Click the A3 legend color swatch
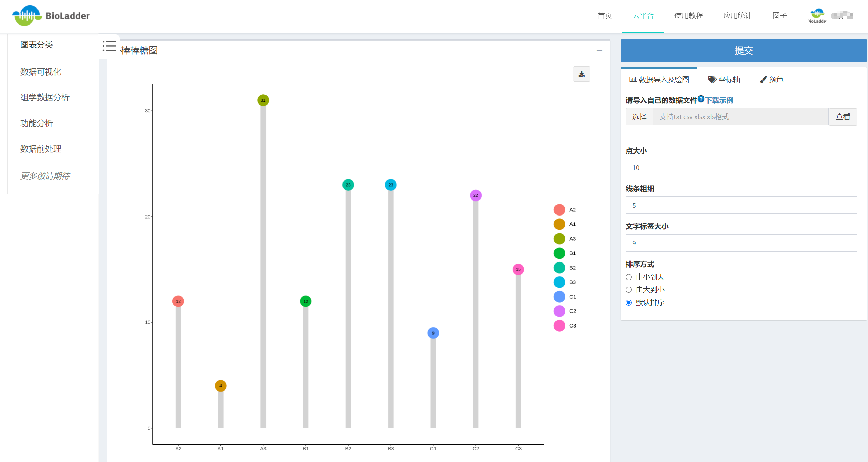This screenshot has height=462, width=868. [559, 239]
